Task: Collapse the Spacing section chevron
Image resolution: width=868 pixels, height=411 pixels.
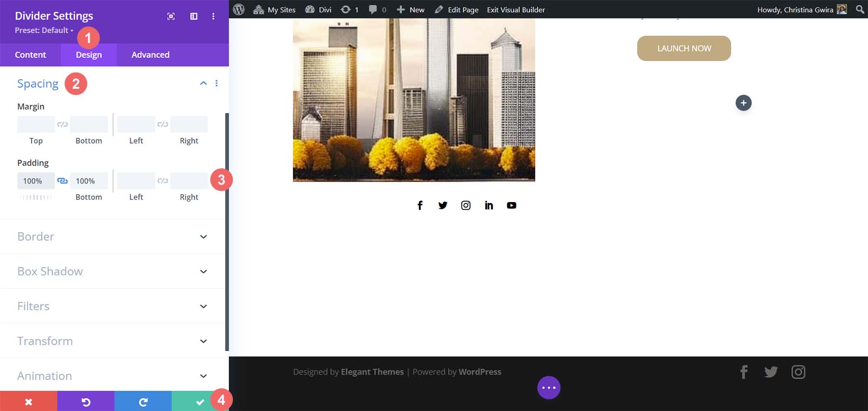Action: [x=203, y=83]
